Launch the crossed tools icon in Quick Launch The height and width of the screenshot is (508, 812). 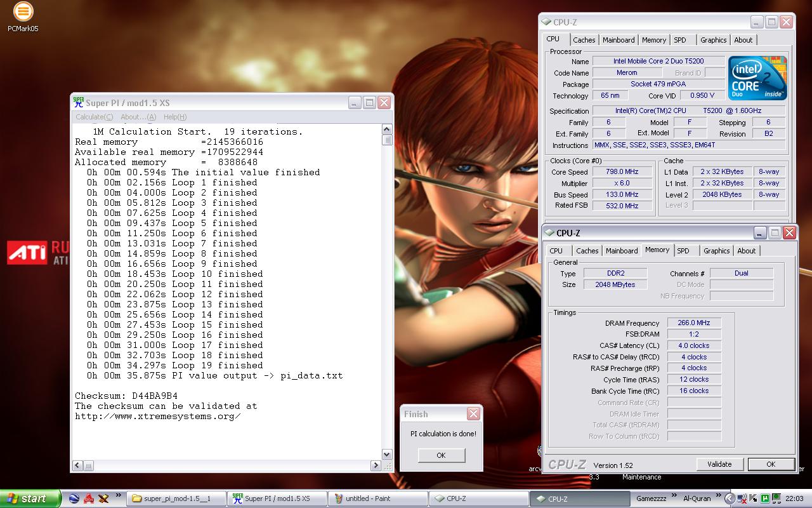click(103, 498)
